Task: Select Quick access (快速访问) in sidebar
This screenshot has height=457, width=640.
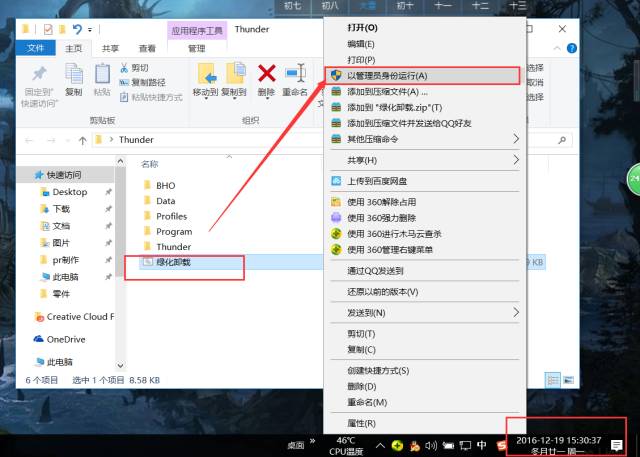Action: click(x=64, y=175)
